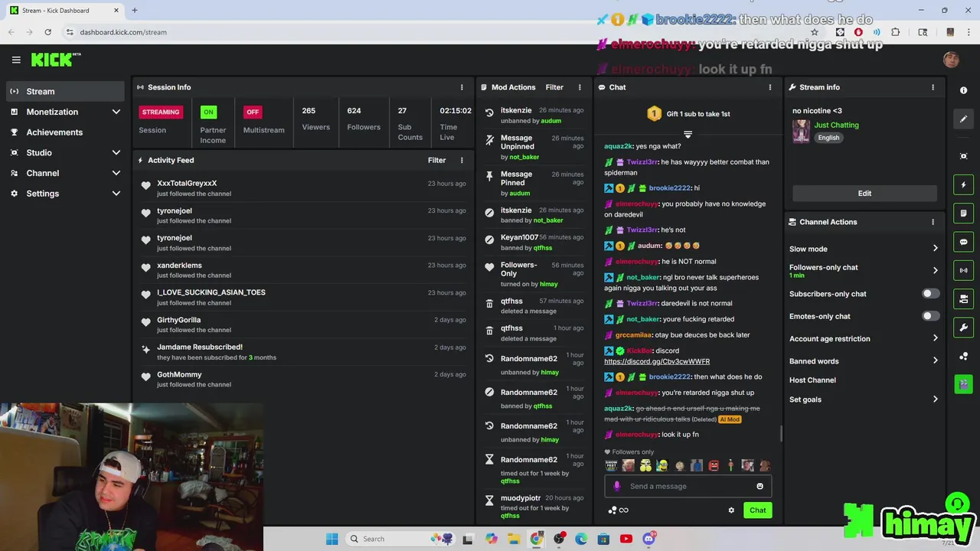Open chat settings gear icon

tap(731, 510)
